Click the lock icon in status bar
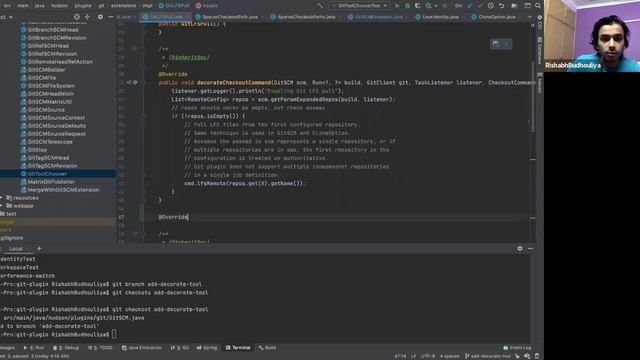Screen dimensions: 640x360 tap(517, 356)
